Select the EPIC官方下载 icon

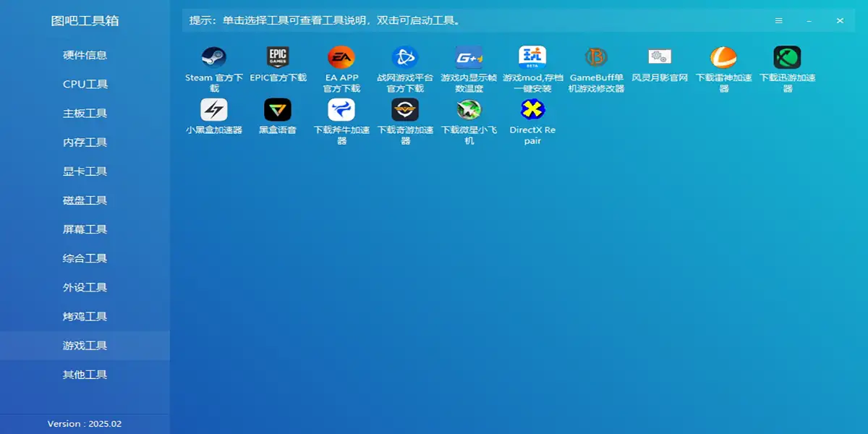[x=278, y=57]
